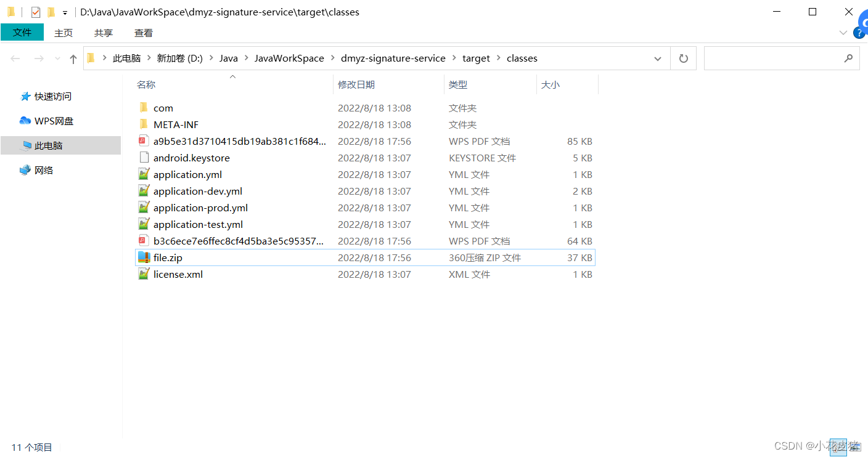Click the 85 KB size cell
Image resolution: width=868 pixels, height=457 pixels.
[579, 141]
